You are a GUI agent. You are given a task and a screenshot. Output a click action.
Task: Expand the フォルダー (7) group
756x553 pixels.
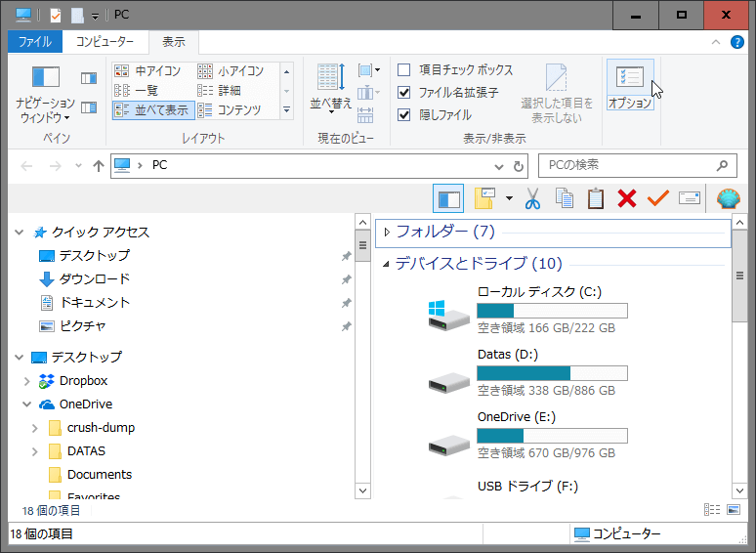388,233
